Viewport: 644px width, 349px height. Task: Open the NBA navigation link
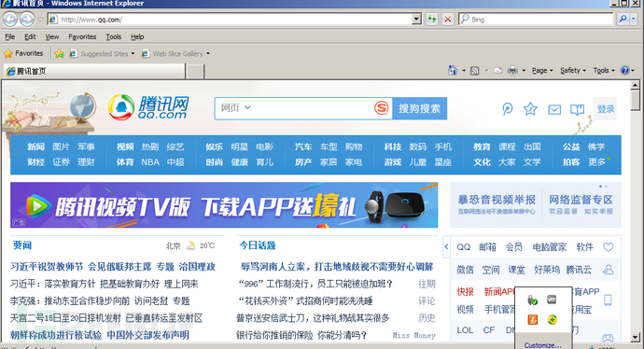(150, 162)
